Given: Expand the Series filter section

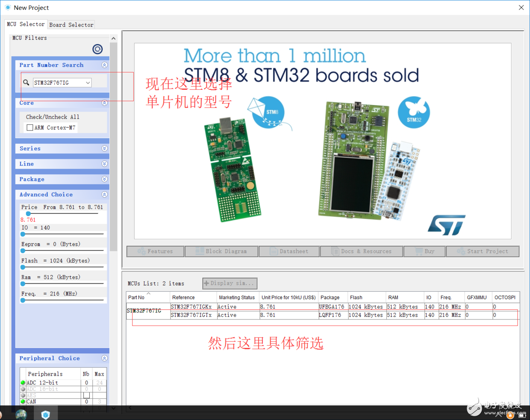Looking at the screenshot, I should 104,148.
